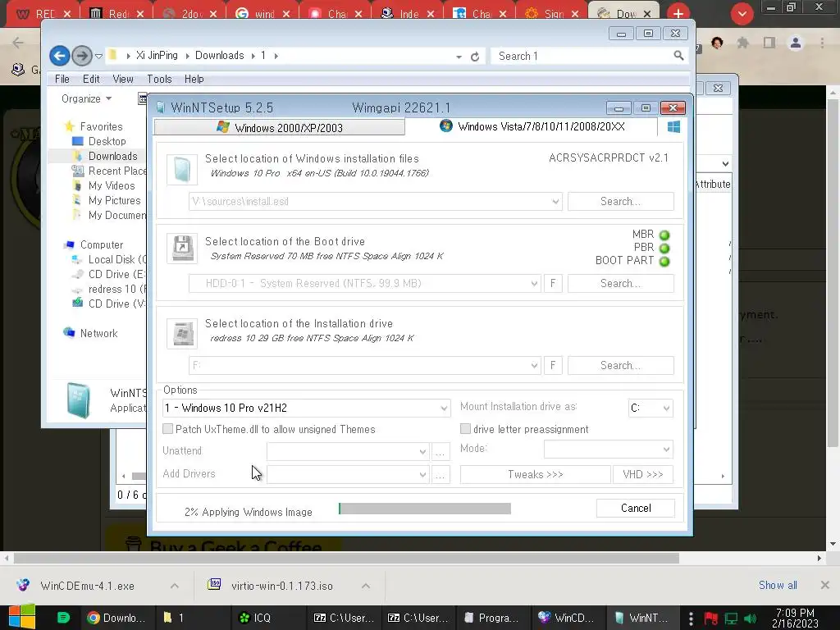Viewport: 840px width, 630px height.
Task: Open WinCDEmu-4.1.exe download options arrow
Action: click(x=175, y=586)
